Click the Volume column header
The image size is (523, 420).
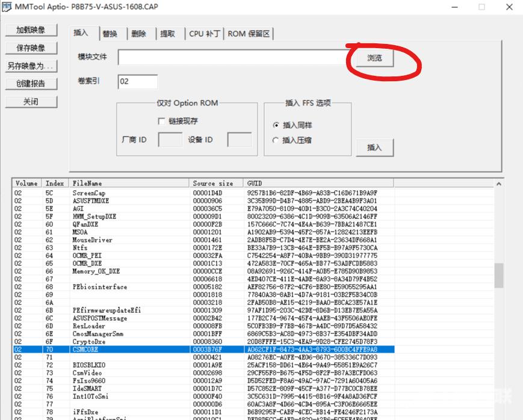(27, 183)
